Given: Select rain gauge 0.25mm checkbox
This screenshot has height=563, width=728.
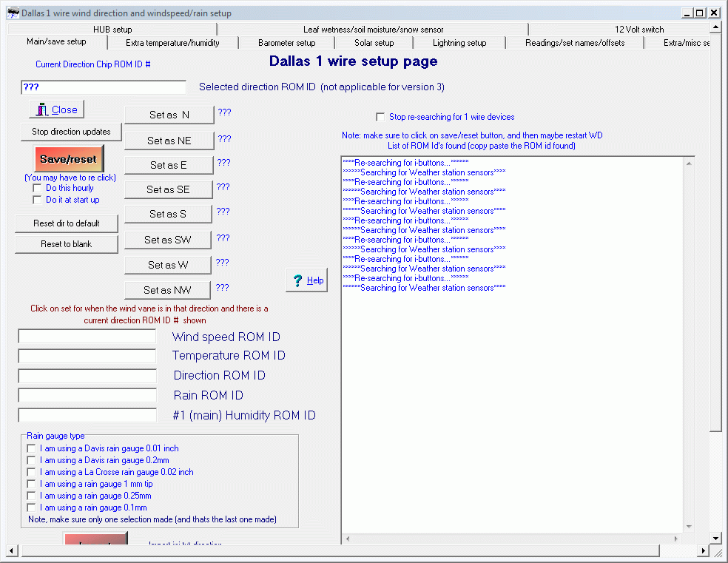Looking at the screenshot, I should pos(31,496).
